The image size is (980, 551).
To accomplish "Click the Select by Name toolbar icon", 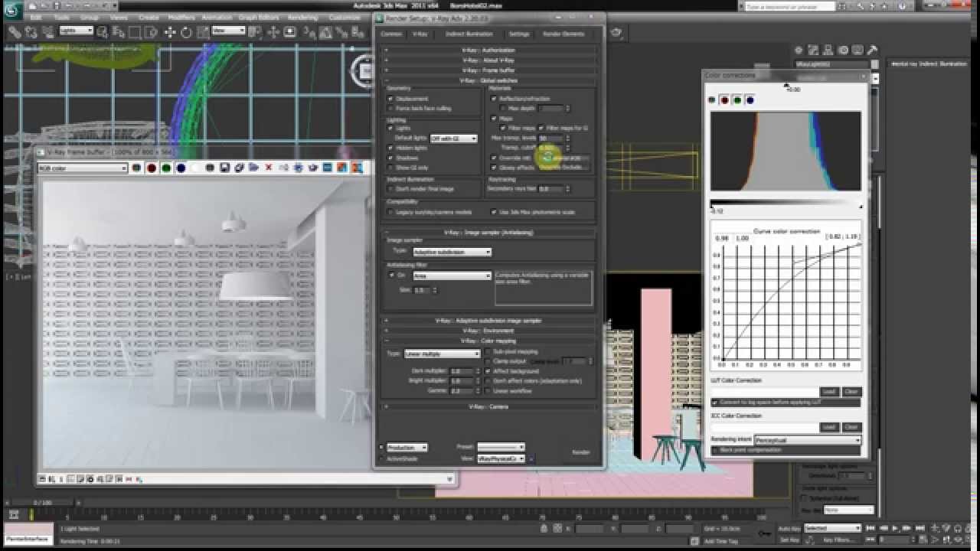I will pyautogui.click(x=118, y=32).
